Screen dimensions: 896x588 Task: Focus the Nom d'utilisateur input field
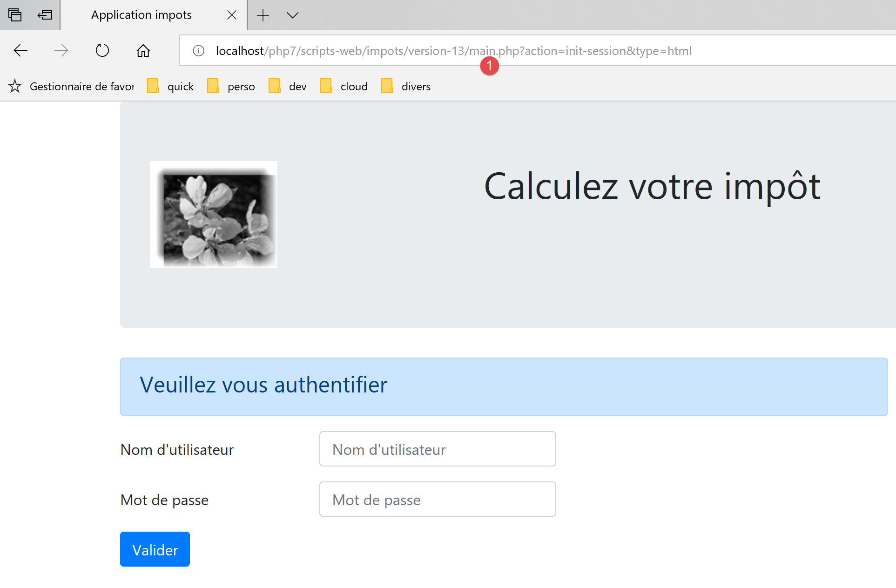(437, 449)
